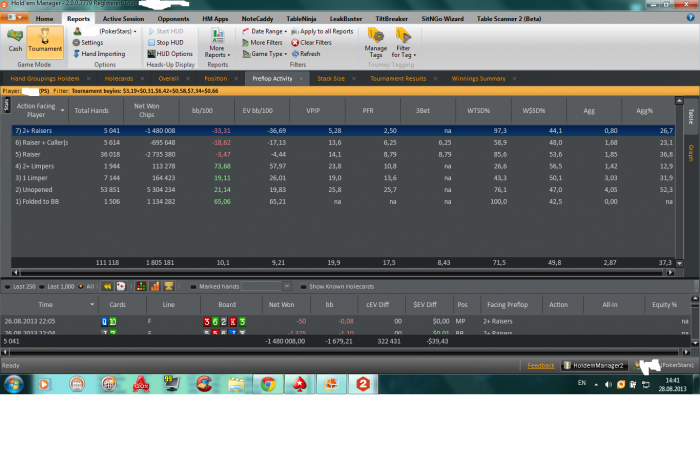
Task: Click the orange bar chart icon
Action: coord(155,286)
